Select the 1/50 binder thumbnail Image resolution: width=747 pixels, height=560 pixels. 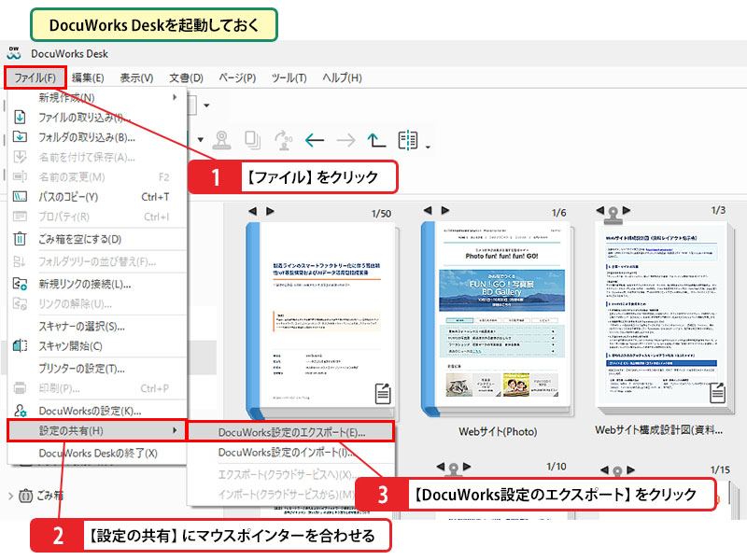[x=322, y=321]
